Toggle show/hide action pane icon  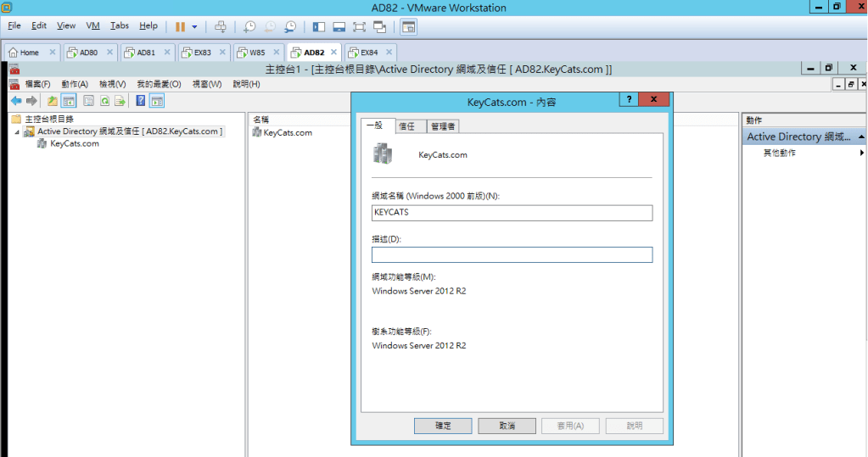click(157, 101)
